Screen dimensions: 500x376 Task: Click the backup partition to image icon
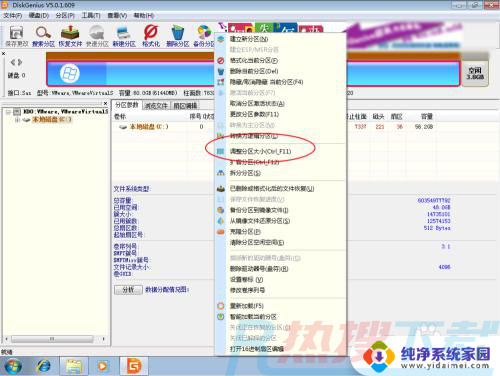[221, 210]
